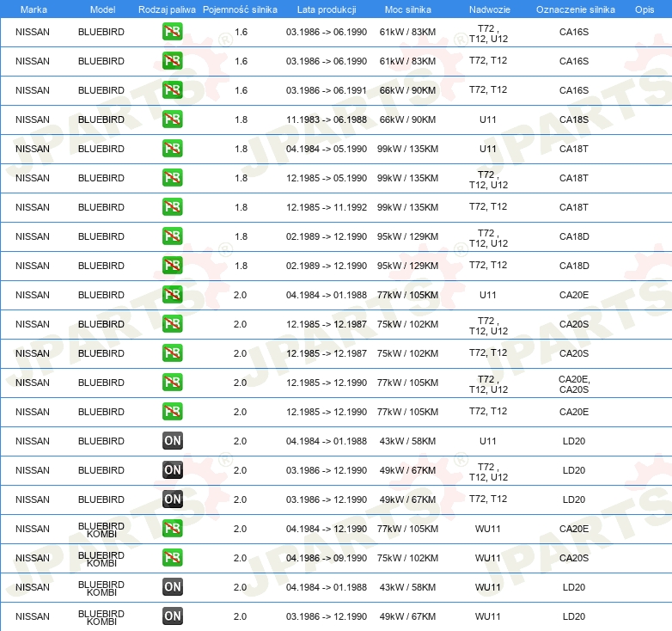Click petrol icon in the CA20E, CA20S row
This screenshot has width=672, height=631.
tap(172, 383)
